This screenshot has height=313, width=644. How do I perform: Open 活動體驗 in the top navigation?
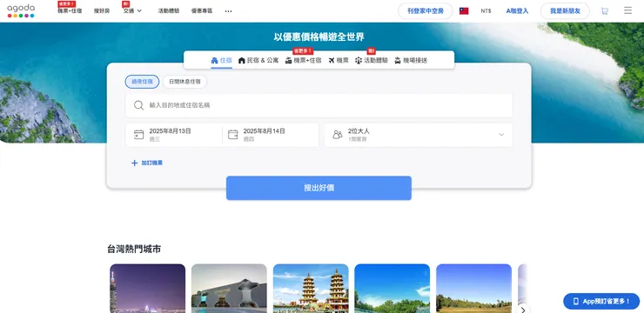point(168,11)
